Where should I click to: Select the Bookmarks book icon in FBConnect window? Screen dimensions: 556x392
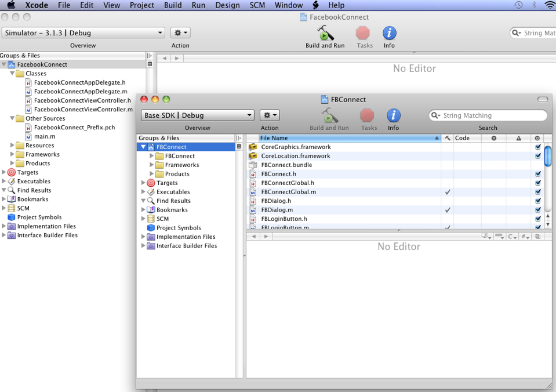point(151,210)
